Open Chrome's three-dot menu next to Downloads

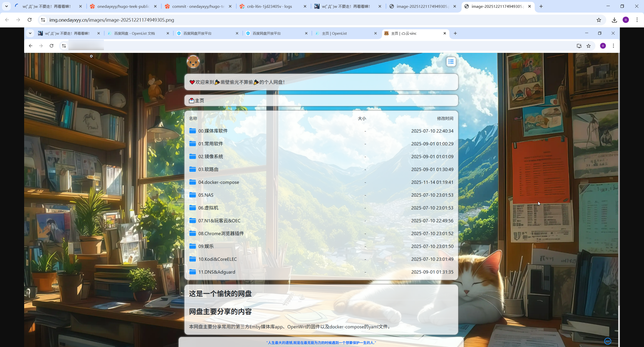coord(637,20)
